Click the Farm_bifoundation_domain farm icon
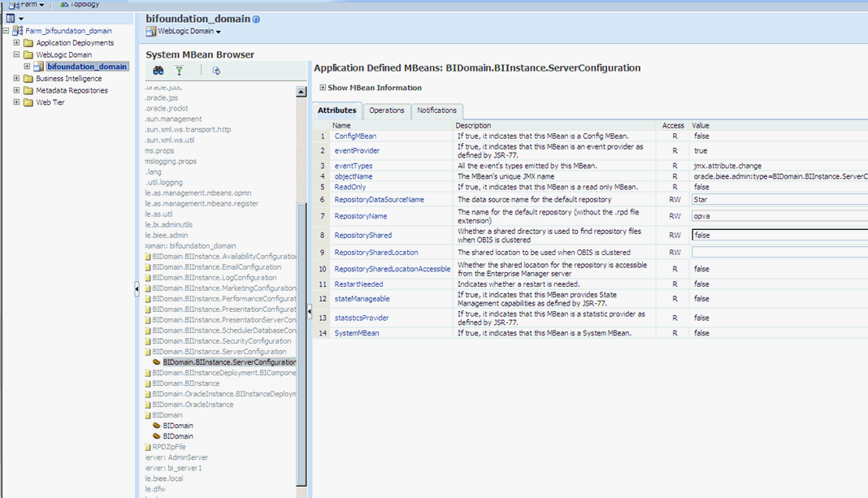The image size is (868, 498). [x=18, y=31]
